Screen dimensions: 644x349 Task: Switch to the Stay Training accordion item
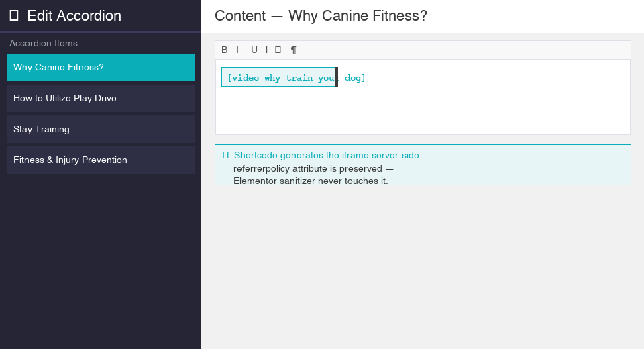point(101,130)
